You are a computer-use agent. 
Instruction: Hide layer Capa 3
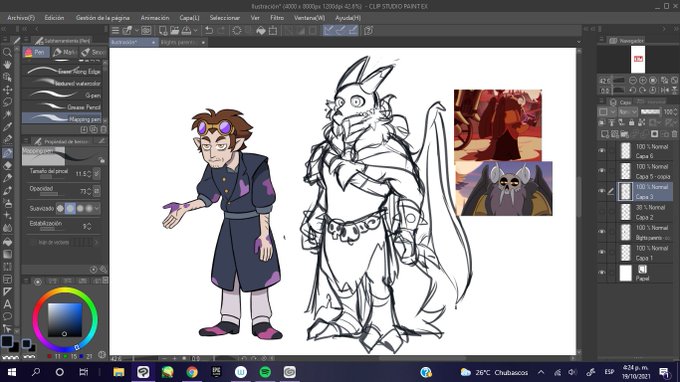(x=602, y=191)
